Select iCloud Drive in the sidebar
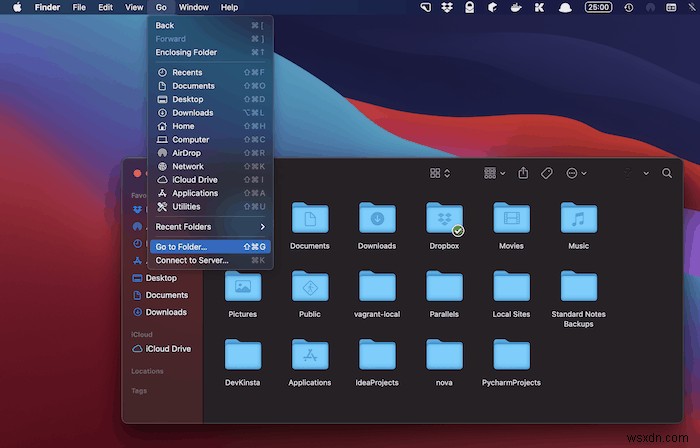Image resolution: width=700 pixels, height=448 pixels. coord(167,349)
